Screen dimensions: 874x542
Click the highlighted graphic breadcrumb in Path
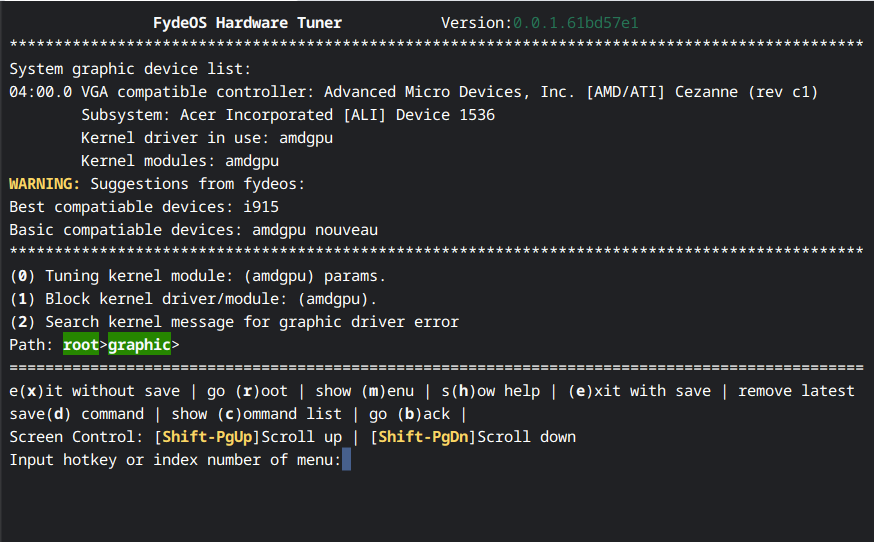[x=139, y=345]
